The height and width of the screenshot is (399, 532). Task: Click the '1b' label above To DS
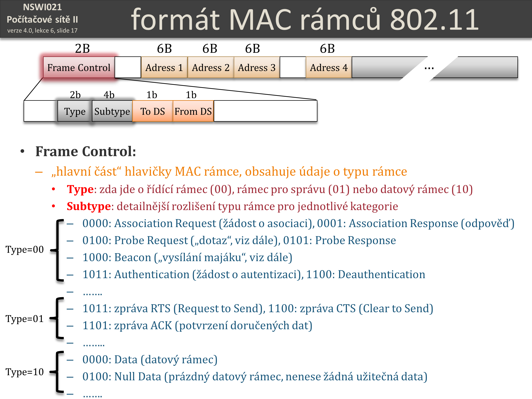click(x=152, y=95)
